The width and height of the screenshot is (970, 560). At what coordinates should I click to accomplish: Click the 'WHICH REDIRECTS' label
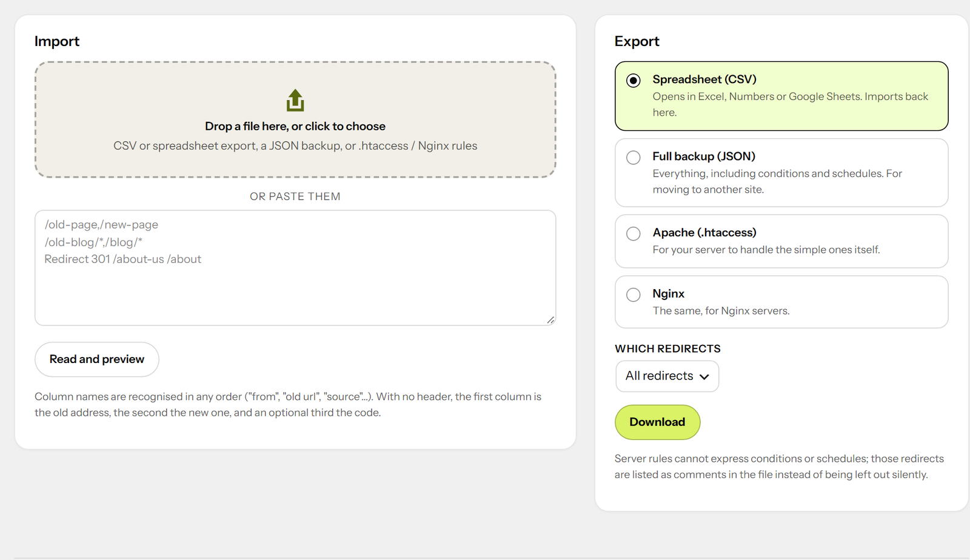[667, 348]
